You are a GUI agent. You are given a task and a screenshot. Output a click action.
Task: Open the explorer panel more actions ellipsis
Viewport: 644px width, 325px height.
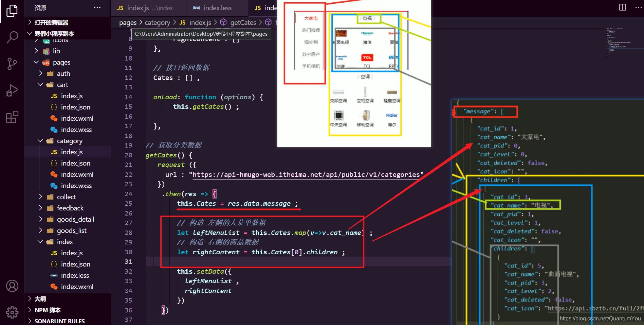(97, 7)
